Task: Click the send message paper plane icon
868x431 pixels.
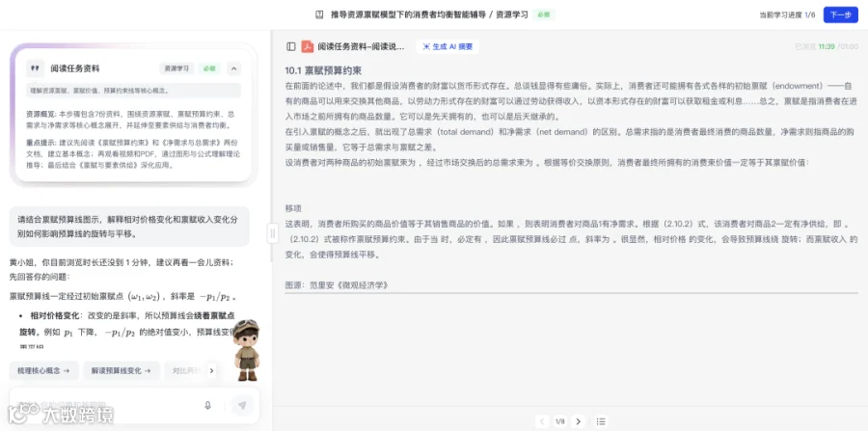Action: pyautogui.click(x=242, y=405)
